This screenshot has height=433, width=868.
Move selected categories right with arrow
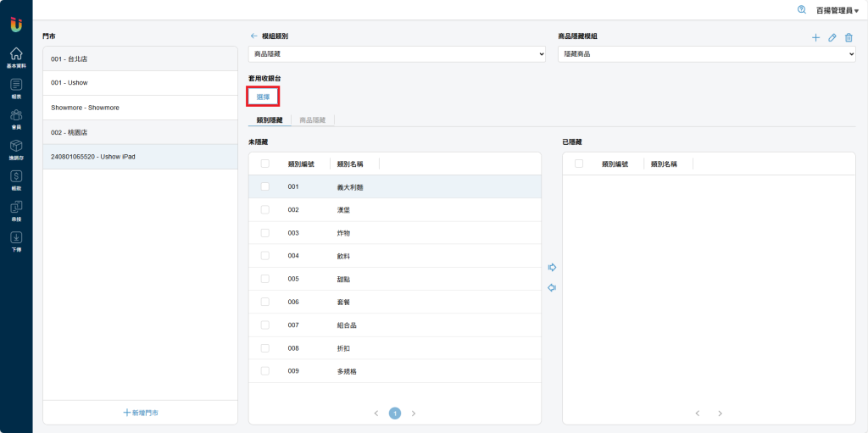[x=552, y=267]
